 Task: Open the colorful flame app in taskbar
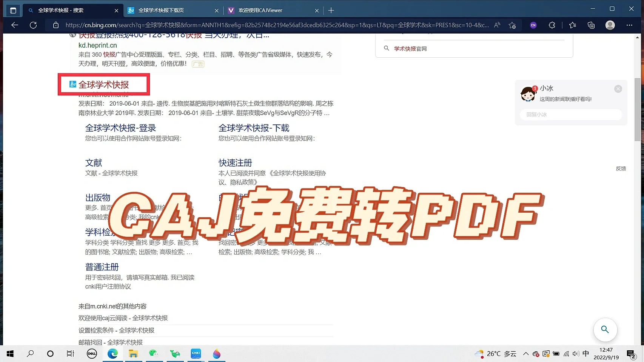[216, 354]
